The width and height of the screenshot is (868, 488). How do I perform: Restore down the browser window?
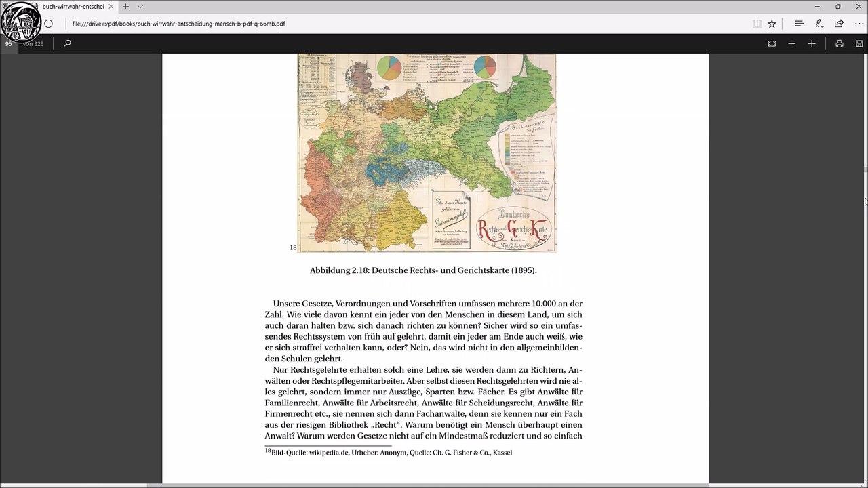pos(837,7)
